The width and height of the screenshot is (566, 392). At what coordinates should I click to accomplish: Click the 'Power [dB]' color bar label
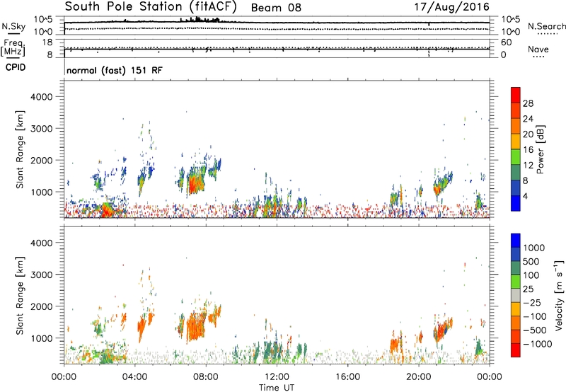[x=540, y=149]
